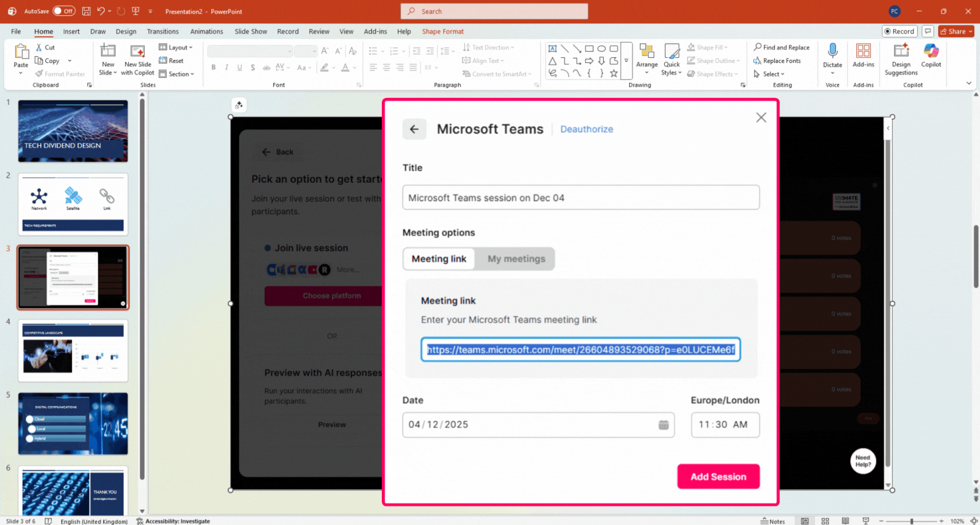This screenshot has width=980, height=525.
Task: Click the Copy command
Action: click(47, 61)
